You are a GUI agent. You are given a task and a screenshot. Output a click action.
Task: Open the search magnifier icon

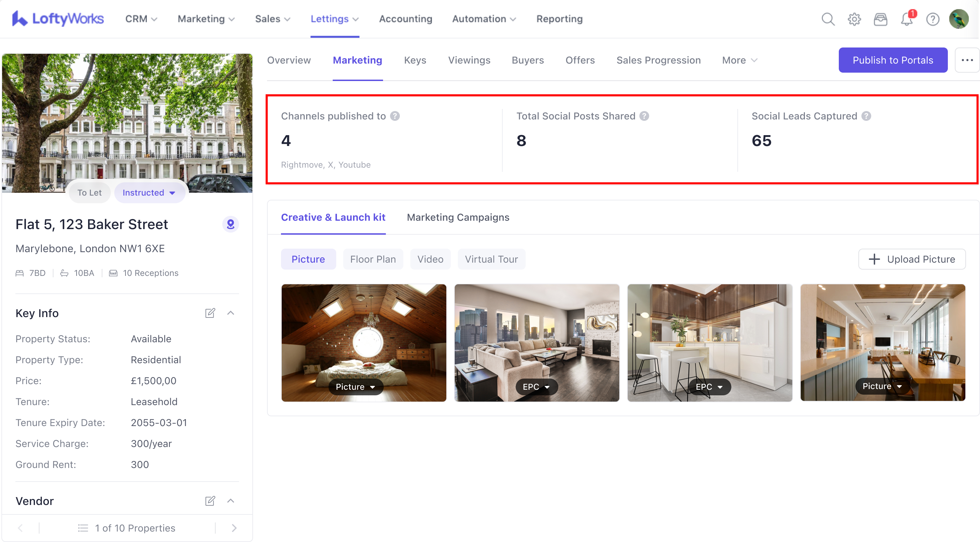(x=828, y=19)
